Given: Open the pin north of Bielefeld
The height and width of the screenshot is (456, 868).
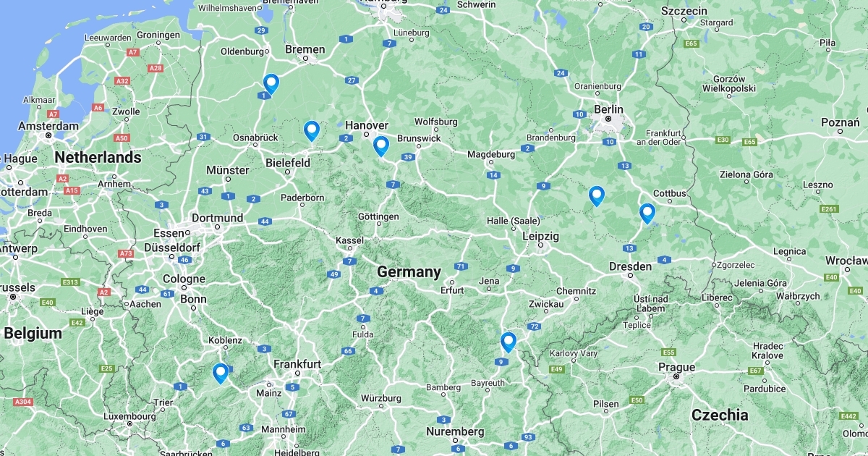Looking at the screenshot, I should pyautogui.click(x=312, y=131).
